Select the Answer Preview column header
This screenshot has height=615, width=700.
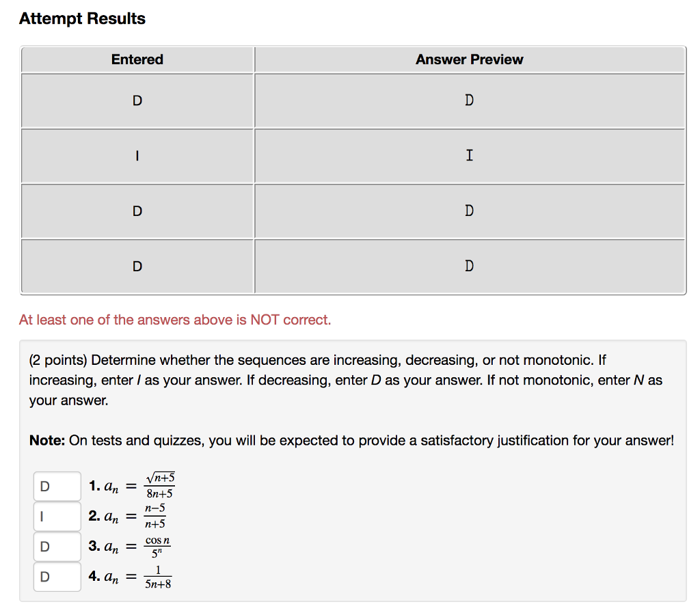(x=469, y=59)
